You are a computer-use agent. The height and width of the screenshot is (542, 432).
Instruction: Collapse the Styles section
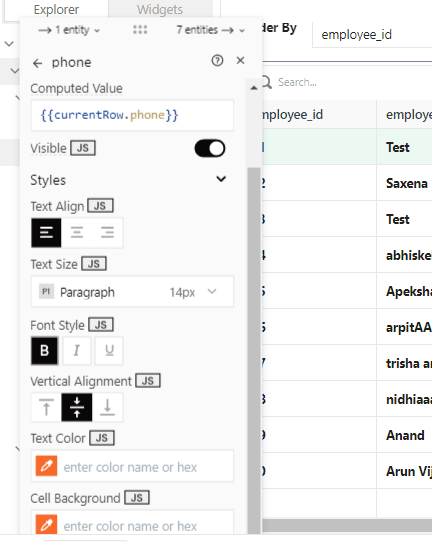pyautogui.click(x=221, y=179)
